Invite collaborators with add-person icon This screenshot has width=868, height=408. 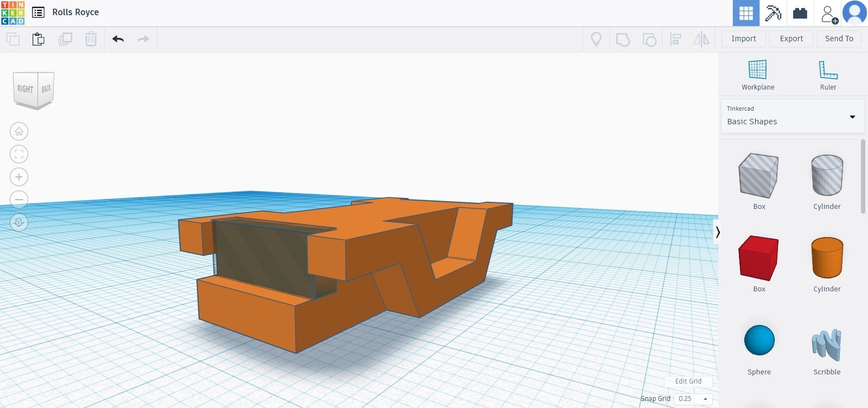point(829,14)
